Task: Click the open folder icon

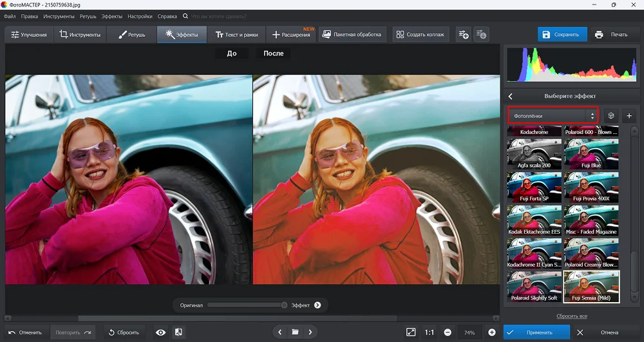Action: (295, 332)
